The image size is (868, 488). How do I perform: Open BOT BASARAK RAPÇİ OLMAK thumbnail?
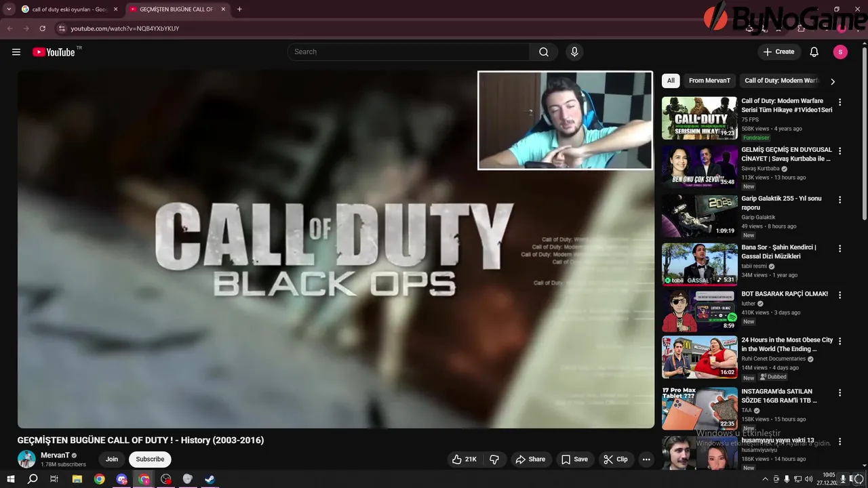point(699,311)
